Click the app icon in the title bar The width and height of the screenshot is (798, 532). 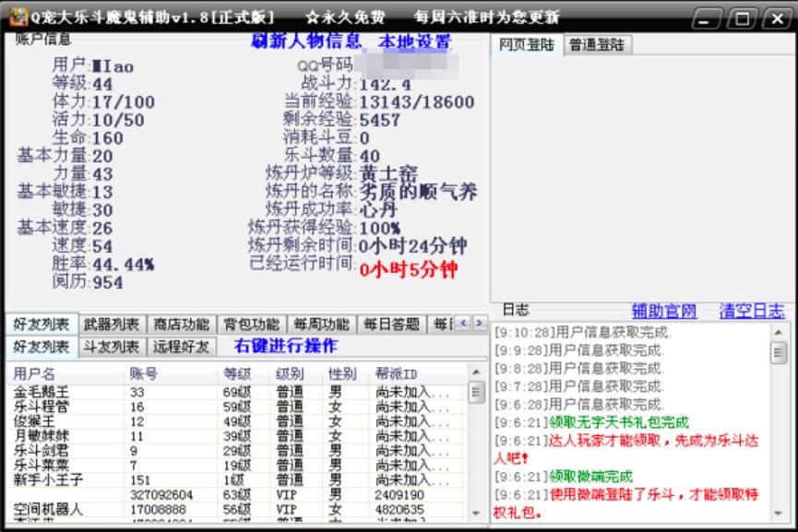pyautogui.click(x=18, y=17)
